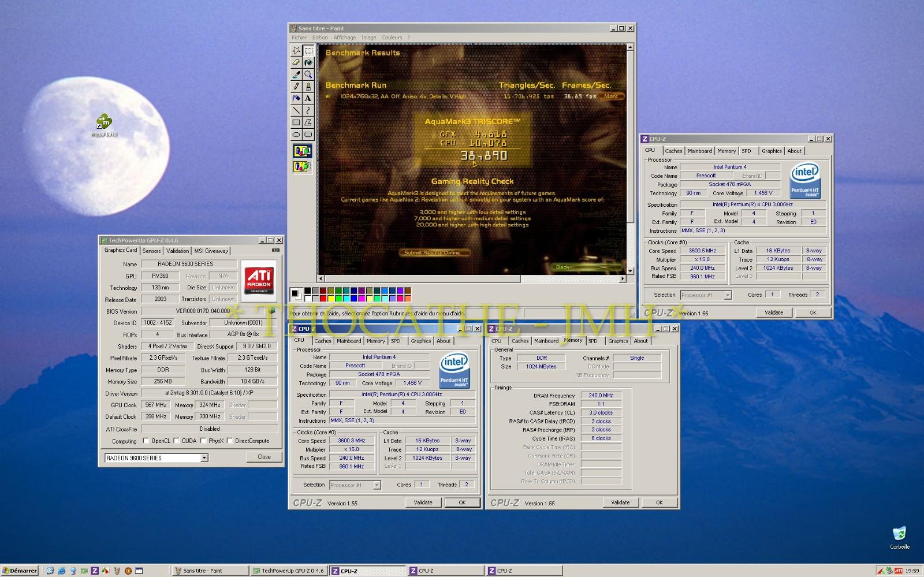The height and width of the screenshot is (577, 924).
Task: Open the About tab in the memory CPU-Z window
Action: [640, 341]
